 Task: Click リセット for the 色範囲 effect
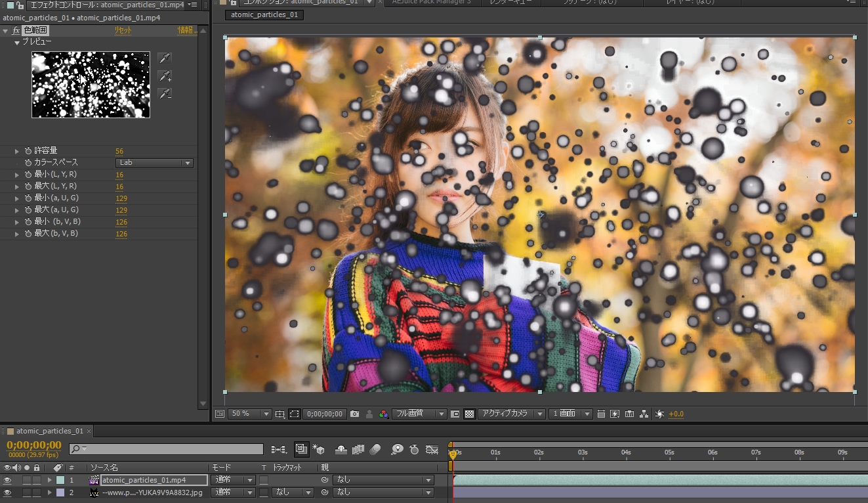[x=123, y=30]
